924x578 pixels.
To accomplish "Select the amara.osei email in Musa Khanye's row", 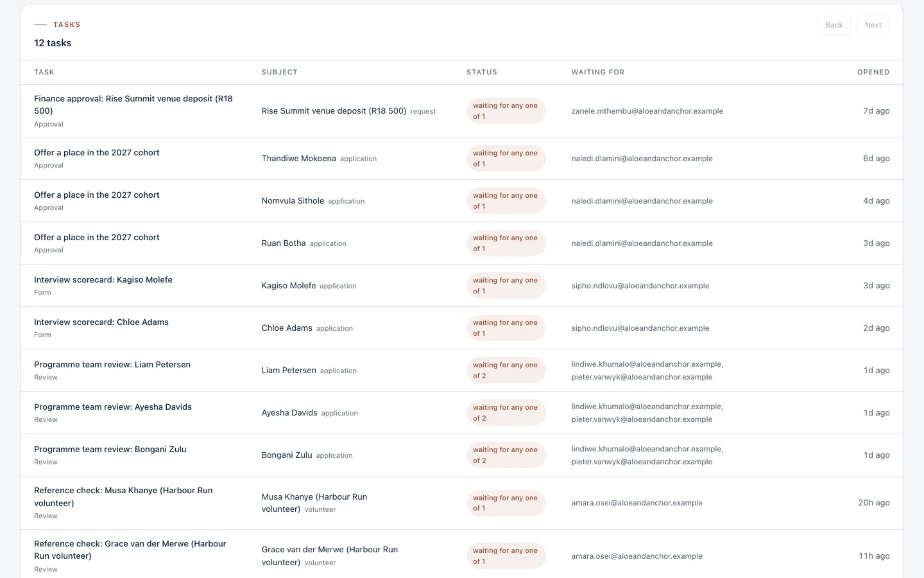I will pos(637,503).
